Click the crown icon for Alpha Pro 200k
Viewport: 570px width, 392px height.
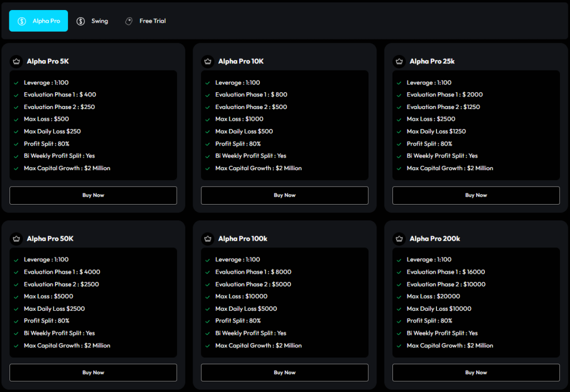click(x=399, y=239)
